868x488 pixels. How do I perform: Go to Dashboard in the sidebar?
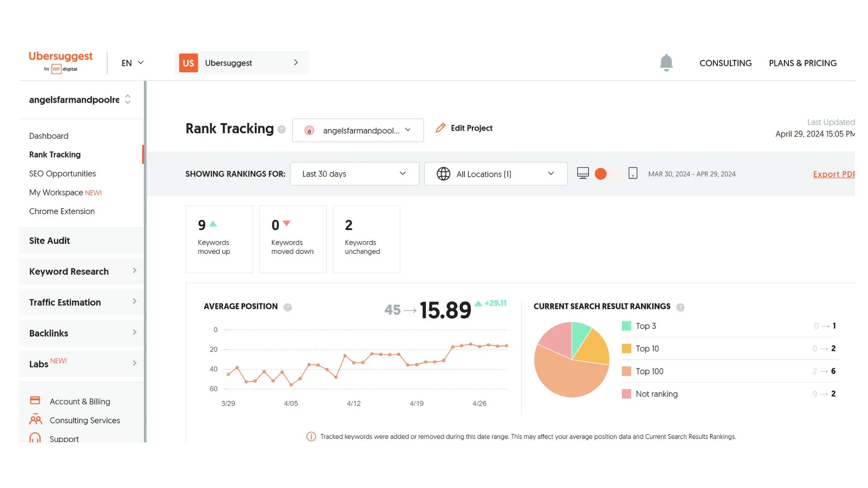[x=49, y=136]
